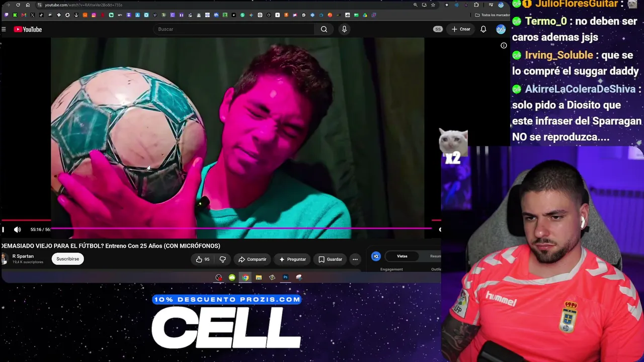
Task: Click chat username 'Irving_Soluble'
Action: click(559, 55)
